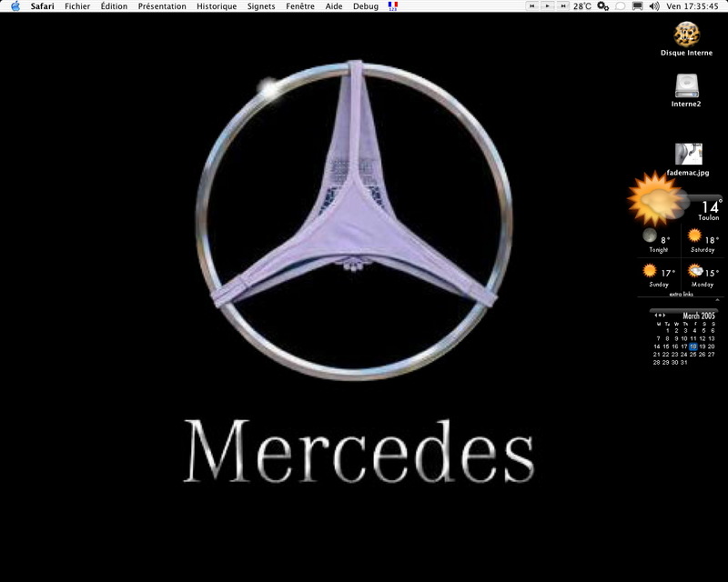Click the menu bar clock Ven 17:35:45
728x582 pixels.
coord(693,6)
